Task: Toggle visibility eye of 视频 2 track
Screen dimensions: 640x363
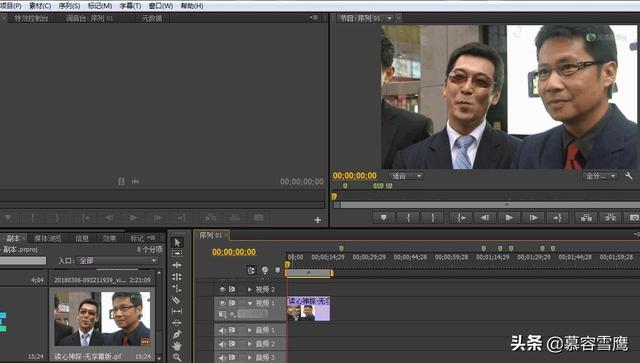Action: coord(222,289)
